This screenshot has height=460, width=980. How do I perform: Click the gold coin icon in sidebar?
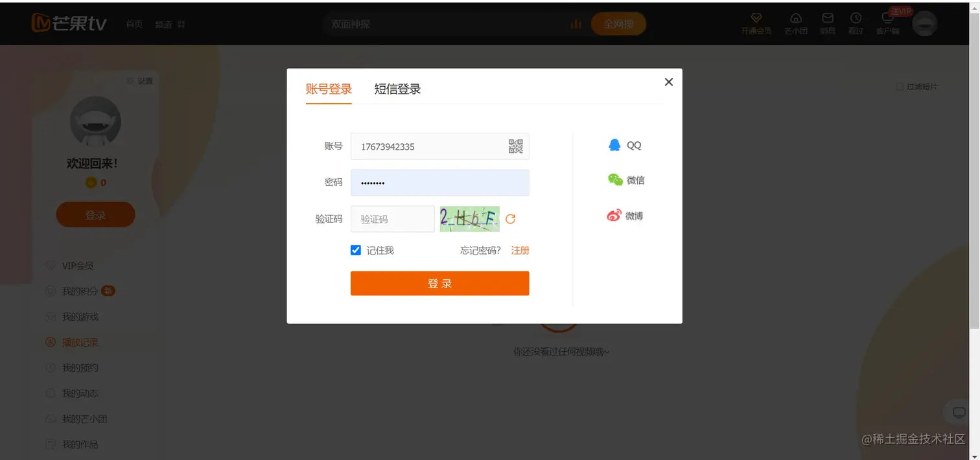point(91,183)
